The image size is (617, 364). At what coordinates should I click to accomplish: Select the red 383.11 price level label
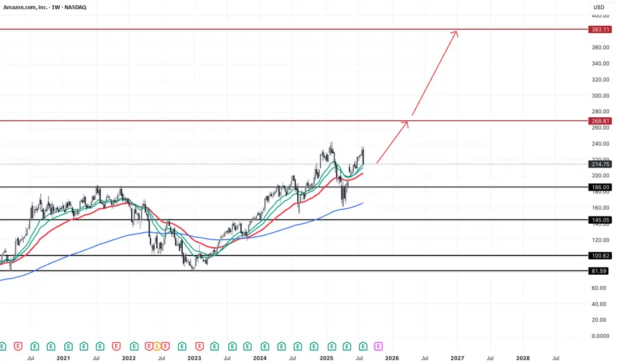click(600, 30)
